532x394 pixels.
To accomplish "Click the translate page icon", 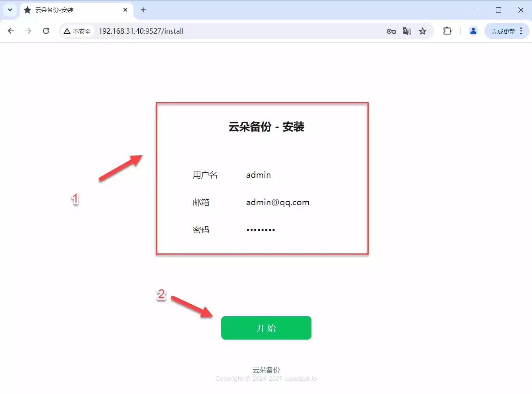I will (407, 31).
